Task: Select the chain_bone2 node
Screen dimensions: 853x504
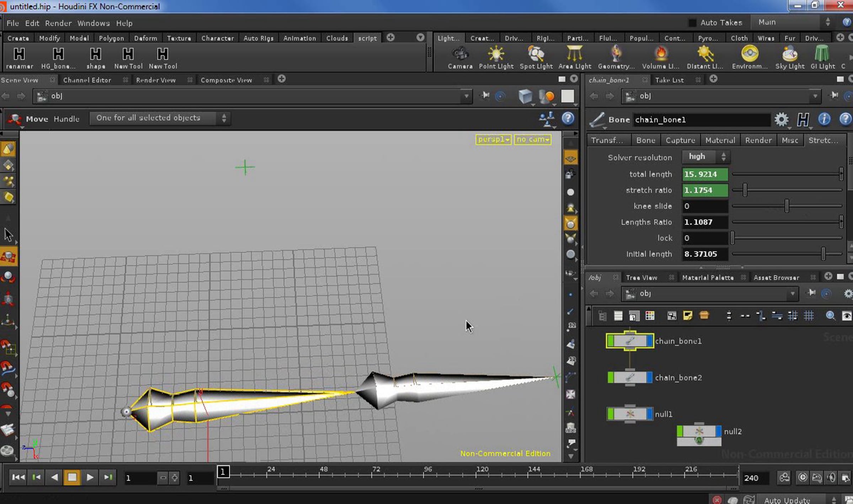Action: (630, 377)
